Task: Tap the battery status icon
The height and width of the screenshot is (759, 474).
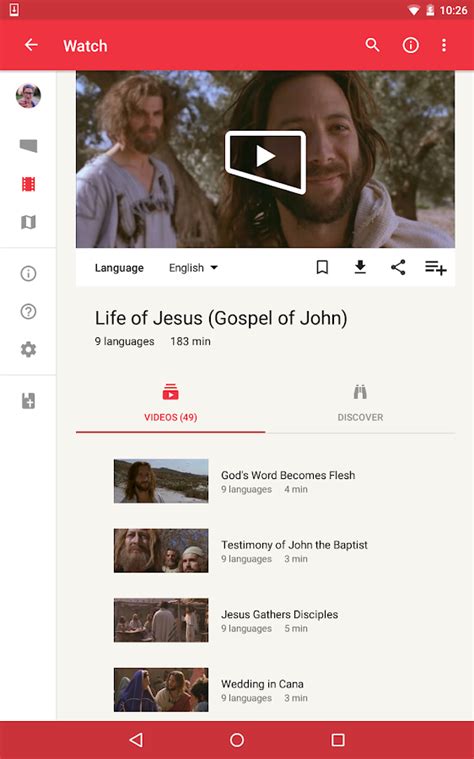Action: tap(430, 10)
